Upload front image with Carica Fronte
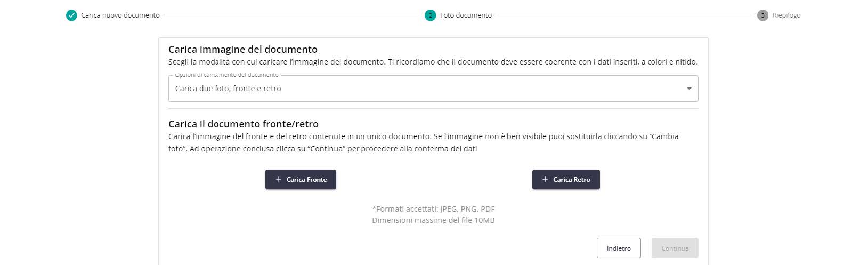This screenshot has height=265, width=868. [x=301, y=180]
